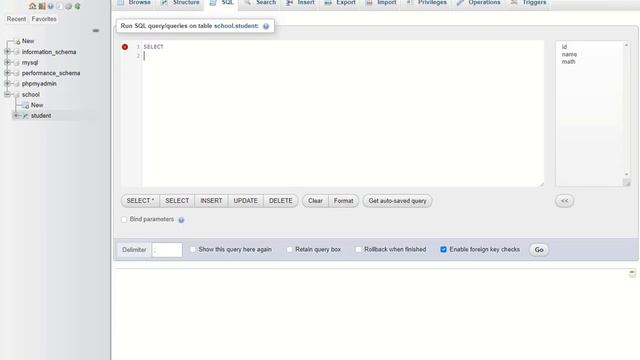The height and width of the screenshot is (360, 640).
Task: Click New database entry in tree
Action: click(x=28, y=41)
